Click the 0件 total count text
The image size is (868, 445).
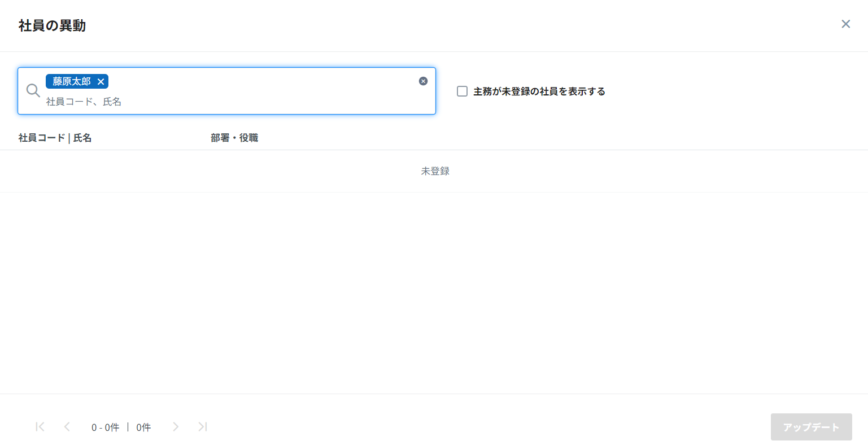143,427
